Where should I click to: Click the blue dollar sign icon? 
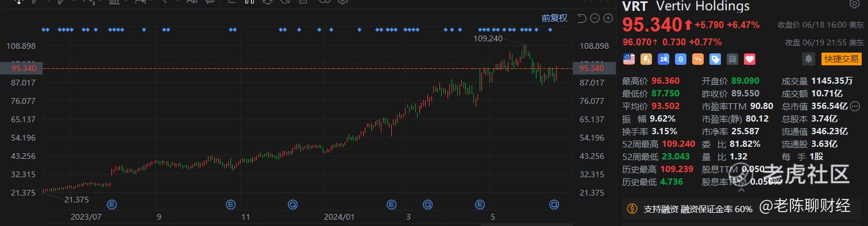click(681, 59)
